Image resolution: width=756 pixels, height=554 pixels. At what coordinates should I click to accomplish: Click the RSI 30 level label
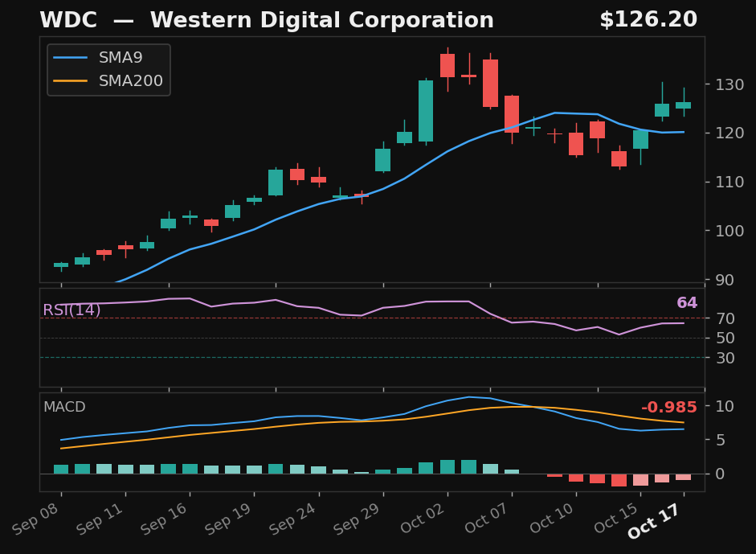click(725, 358)
